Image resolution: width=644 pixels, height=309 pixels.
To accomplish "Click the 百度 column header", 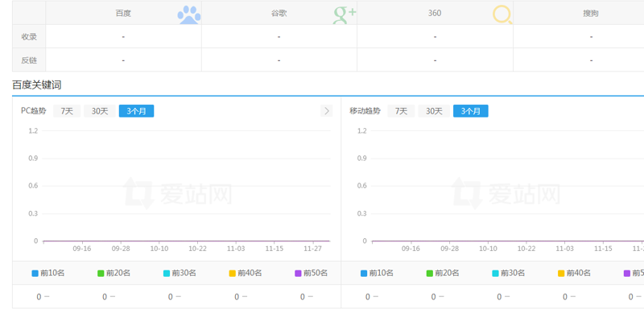I will pyautogui.click(x=123, y=13).
